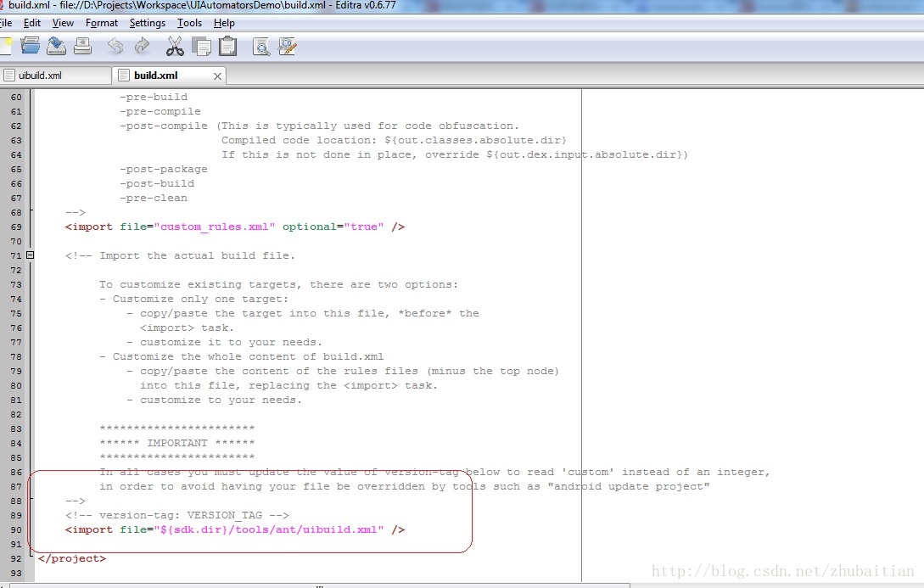
Task: Open the Settings menu
Action: click(x=148, y=23)
